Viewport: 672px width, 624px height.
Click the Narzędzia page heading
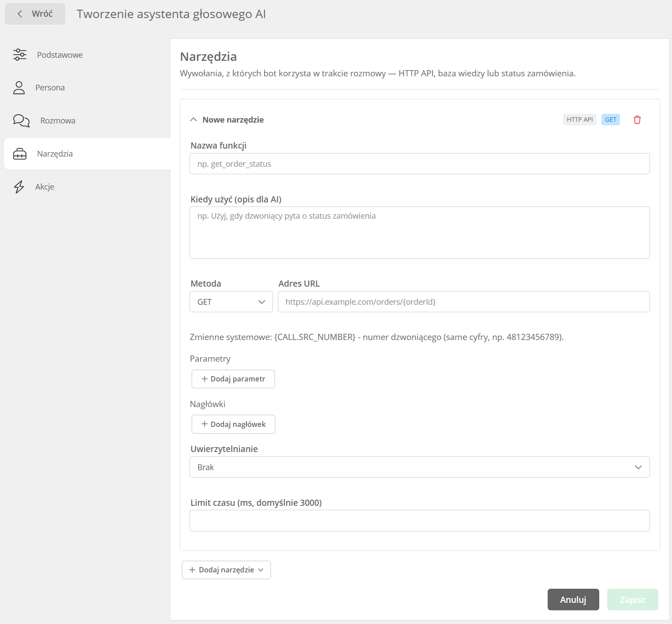tap(208, 56)
